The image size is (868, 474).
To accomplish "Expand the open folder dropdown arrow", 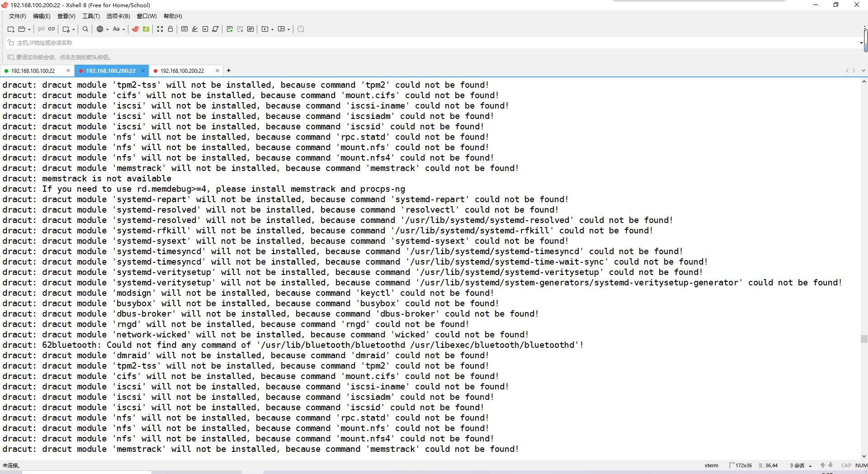I will click(x=29, y=29).
